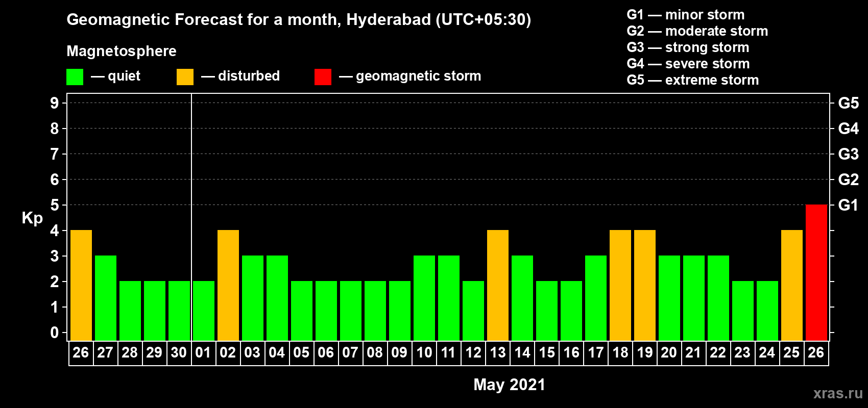868x408 pixels.
Task: Select the green bar for May 15
Action: (x=547, y=311)
